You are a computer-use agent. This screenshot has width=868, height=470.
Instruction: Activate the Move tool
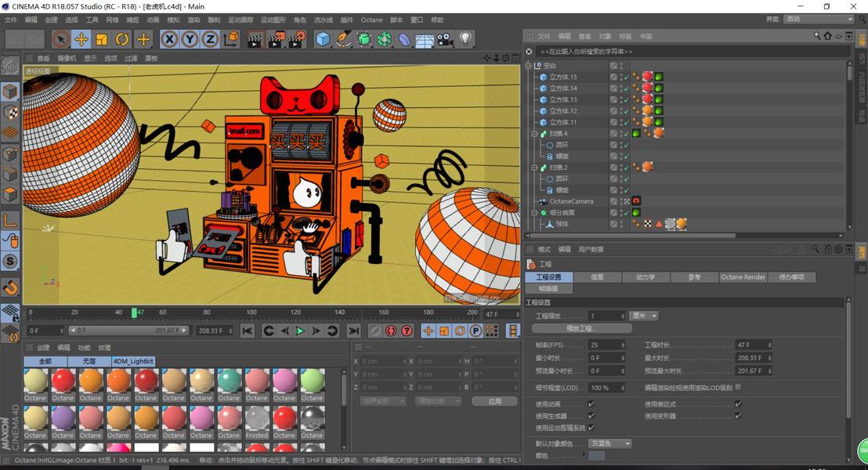(x=81, y=39)
